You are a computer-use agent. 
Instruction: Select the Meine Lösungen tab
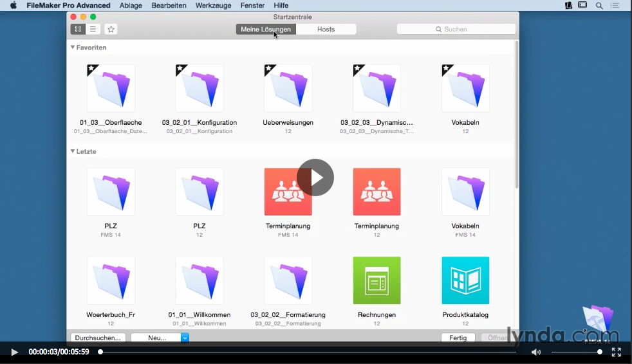[x=266, y=29]
